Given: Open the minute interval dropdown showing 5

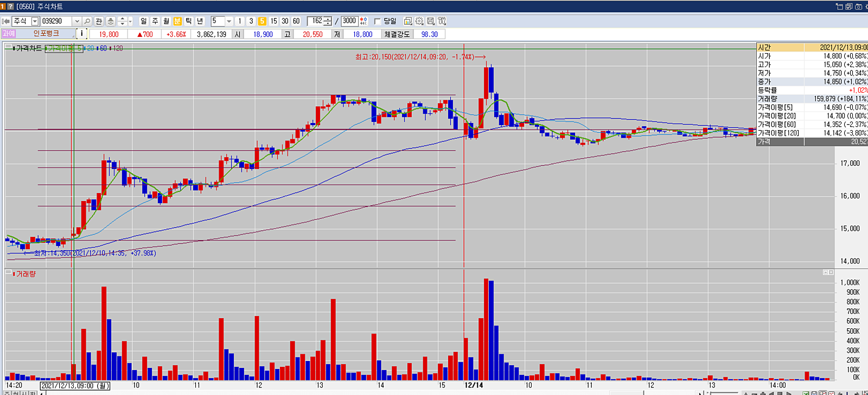Looking at the screenshot, I should [x=229, y=21].
